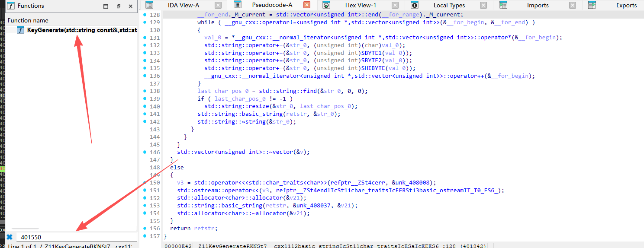Click the Hex View-1 tab icon

(x=327, y=5)
